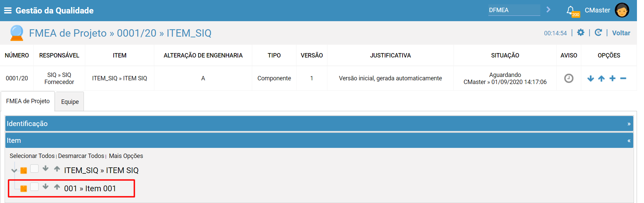Collapse the Item section
The height and width of the screenshot is (203, 644).
click(x=319, y=140)
